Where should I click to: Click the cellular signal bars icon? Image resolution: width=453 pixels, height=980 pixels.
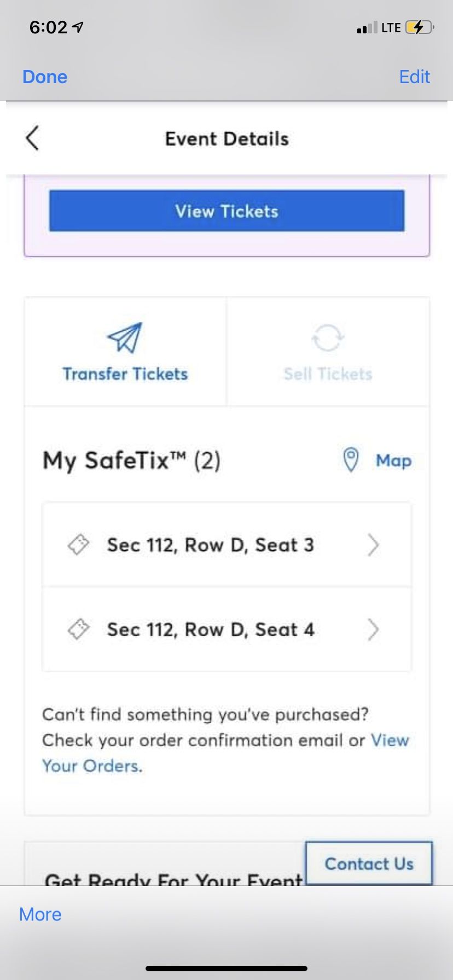(x=367, y=27)
